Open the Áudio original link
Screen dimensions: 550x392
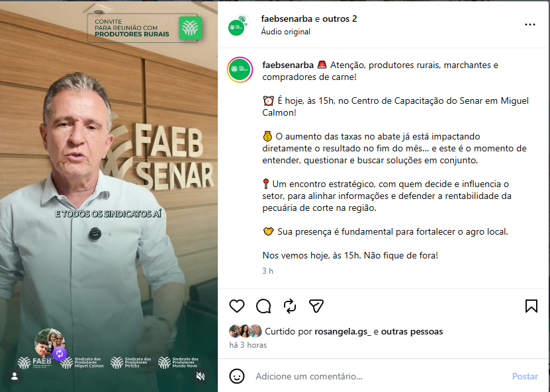285,32
